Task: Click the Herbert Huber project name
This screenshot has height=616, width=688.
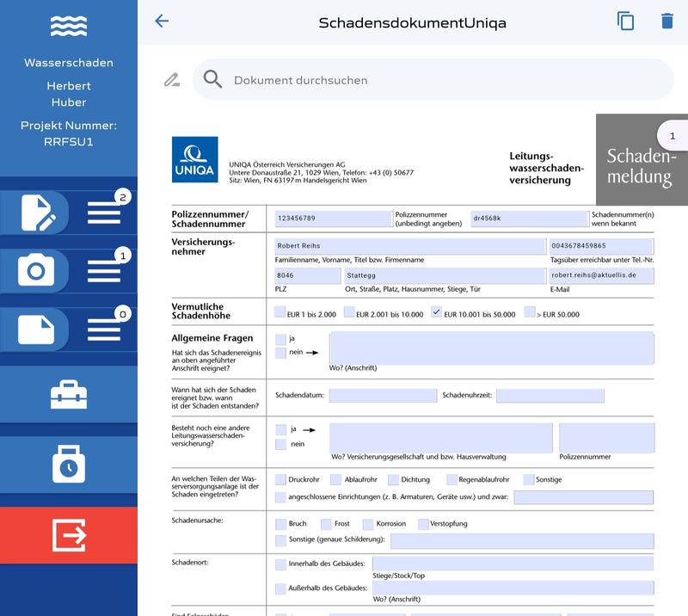Action: (69, 94)
